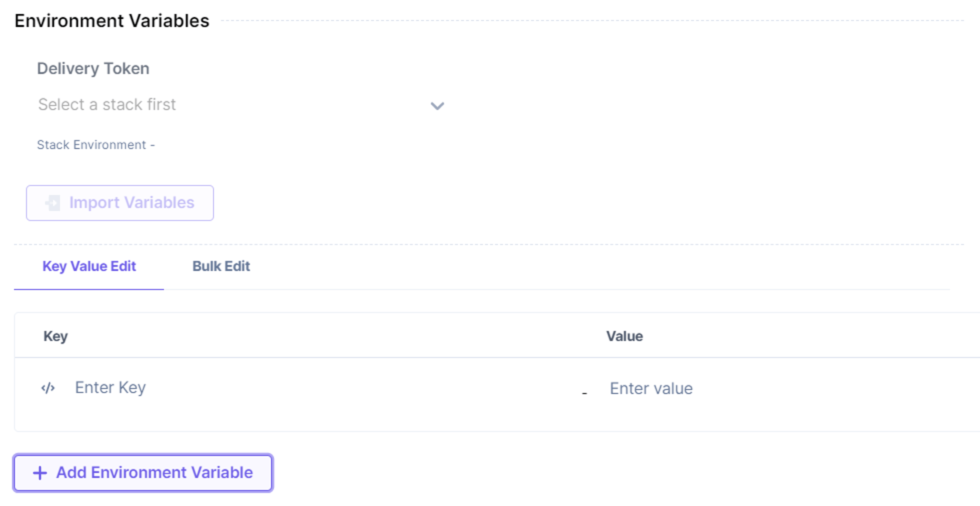Click the plus icon on Add Environment Variable
The image size is (980, 506).
point(40,473)
